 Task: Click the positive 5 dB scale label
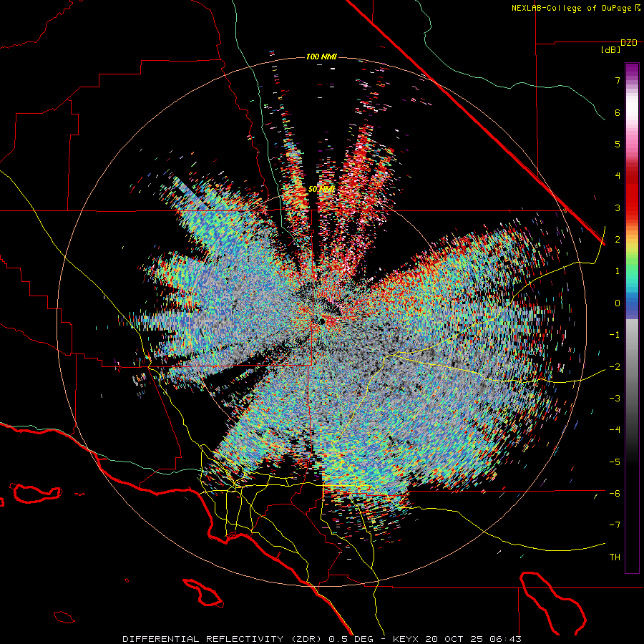tap(618, 144)
